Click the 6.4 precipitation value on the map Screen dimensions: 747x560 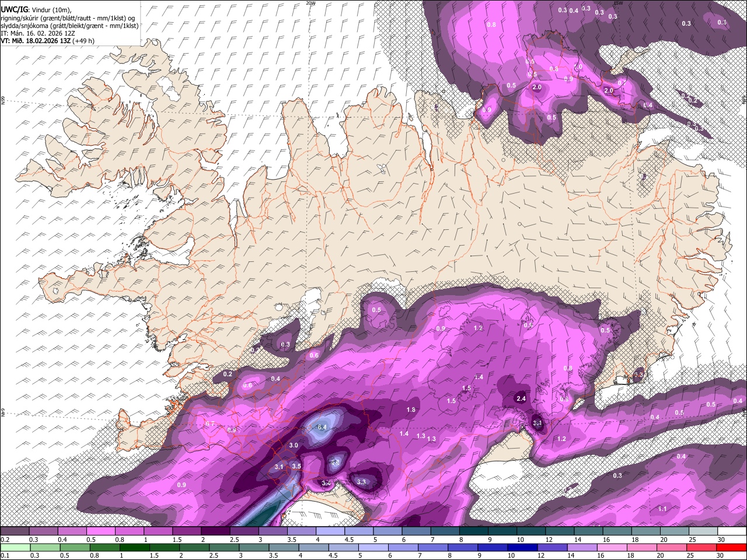pos(321,428)
